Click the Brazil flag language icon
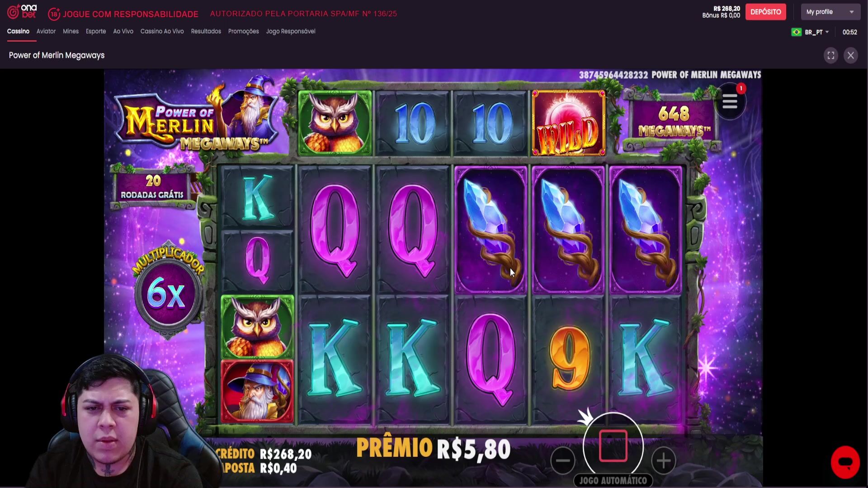868x488 pixels. coord(796,32)
